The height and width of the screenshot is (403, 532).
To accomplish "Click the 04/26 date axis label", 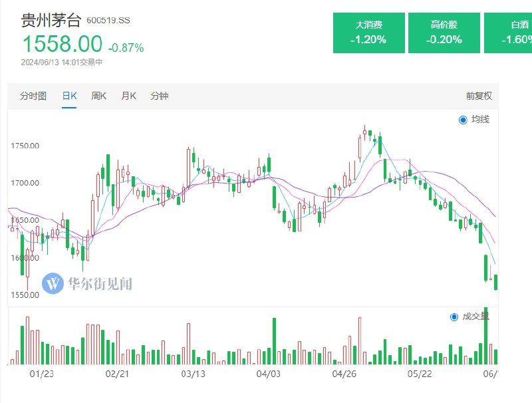I will 344,374.
